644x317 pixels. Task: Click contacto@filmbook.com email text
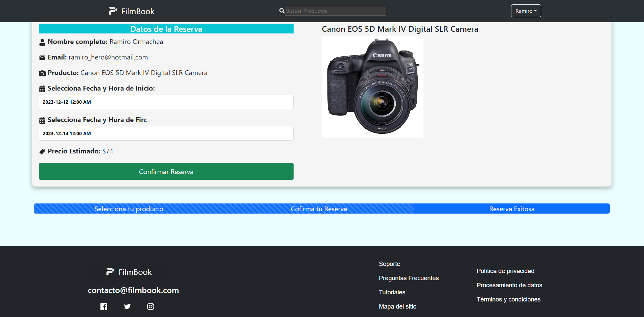pos(133,290)
